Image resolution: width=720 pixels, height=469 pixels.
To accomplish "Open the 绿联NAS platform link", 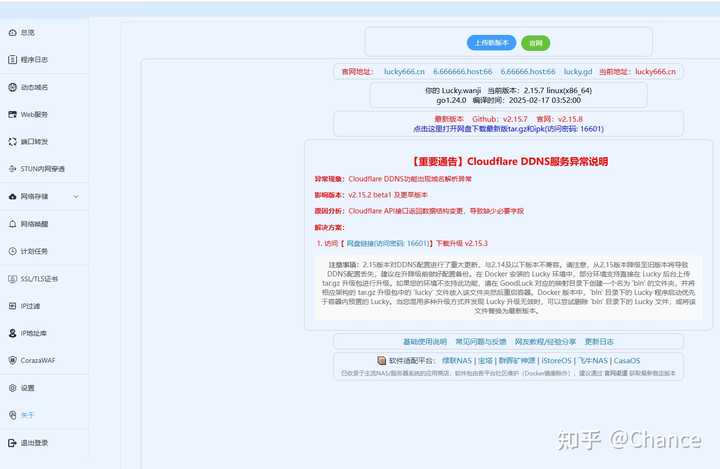I will click(x=457, y=361).
